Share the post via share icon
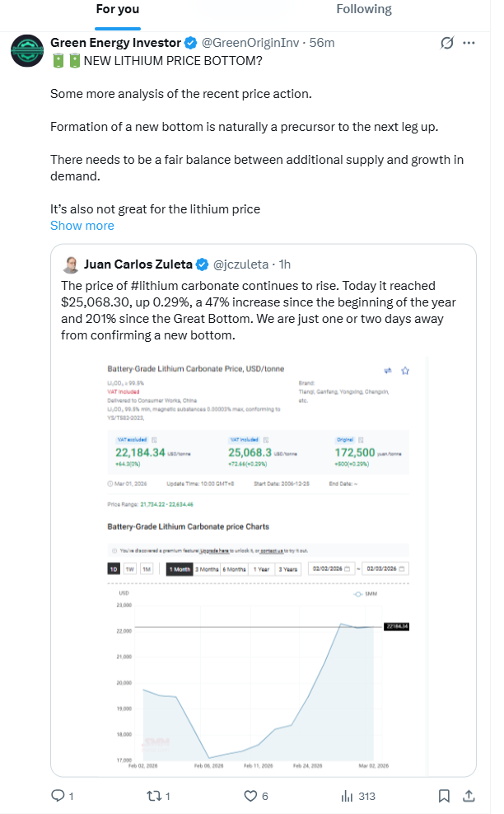 point(469,796)
